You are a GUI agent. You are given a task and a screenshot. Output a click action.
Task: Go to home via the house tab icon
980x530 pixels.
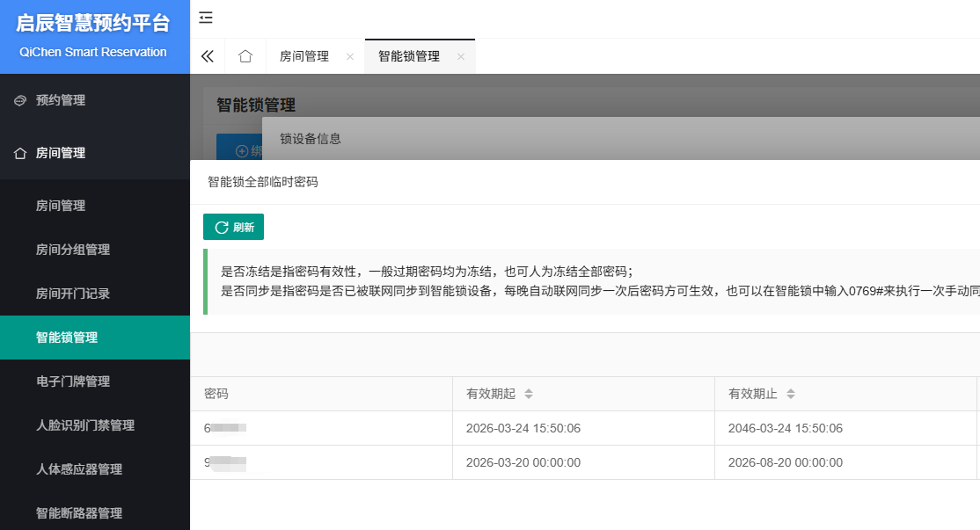point(245,56)
